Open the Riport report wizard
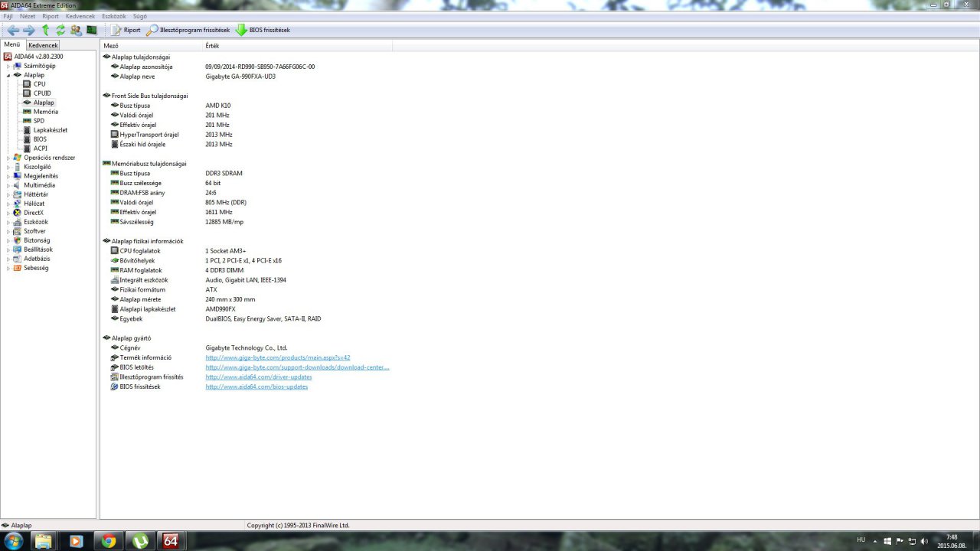980x551 pixels. (126, 30)
